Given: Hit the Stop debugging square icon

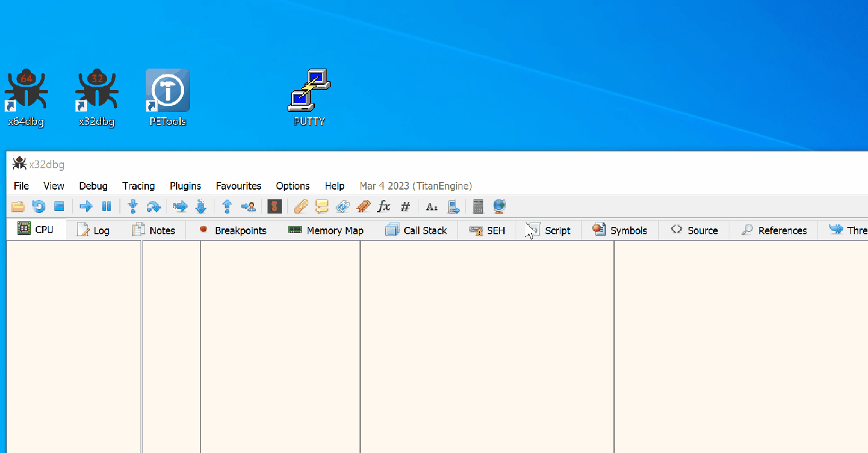Looking at the screenshot, I should [59, 206].
